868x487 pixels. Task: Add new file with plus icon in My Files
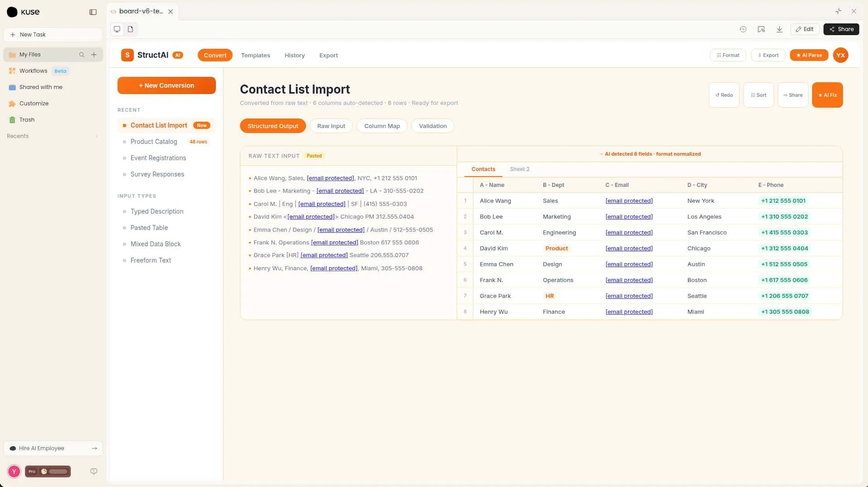pyautogui.click(x=94, y=54)
